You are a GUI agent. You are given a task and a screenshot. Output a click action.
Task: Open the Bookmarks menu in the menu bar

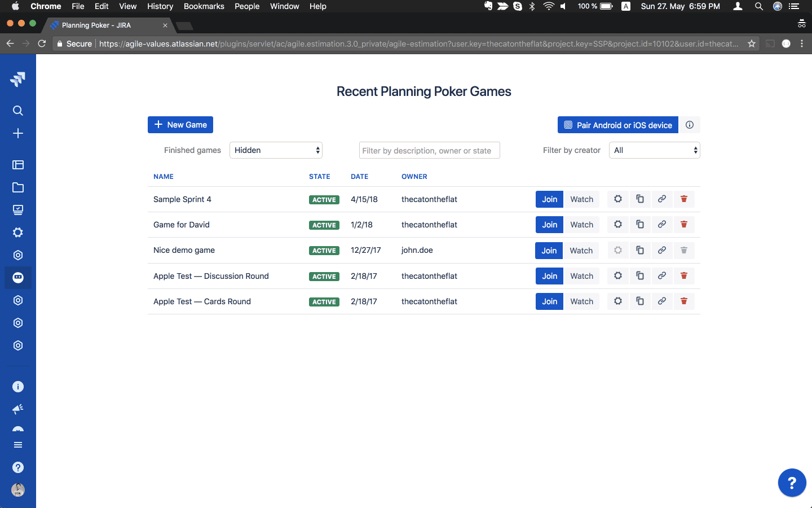tap(204, 6)
